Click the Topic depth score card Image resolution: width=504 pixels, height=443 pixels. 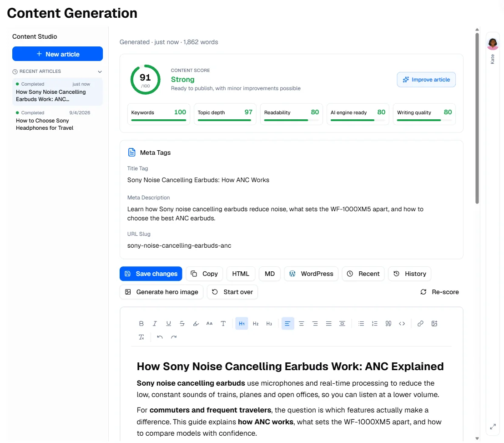click(x=225, y=114)
